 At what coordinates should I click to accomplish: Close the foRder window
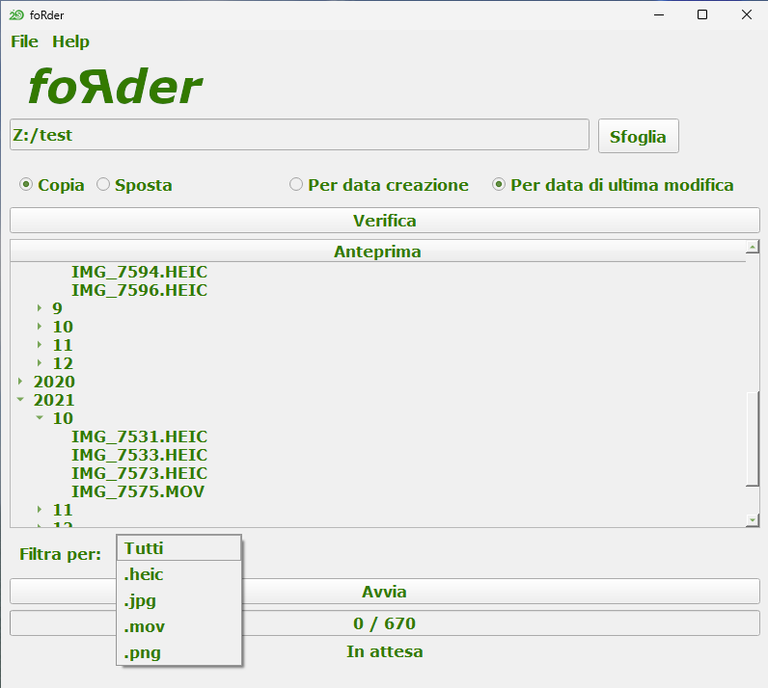(746, 15)
